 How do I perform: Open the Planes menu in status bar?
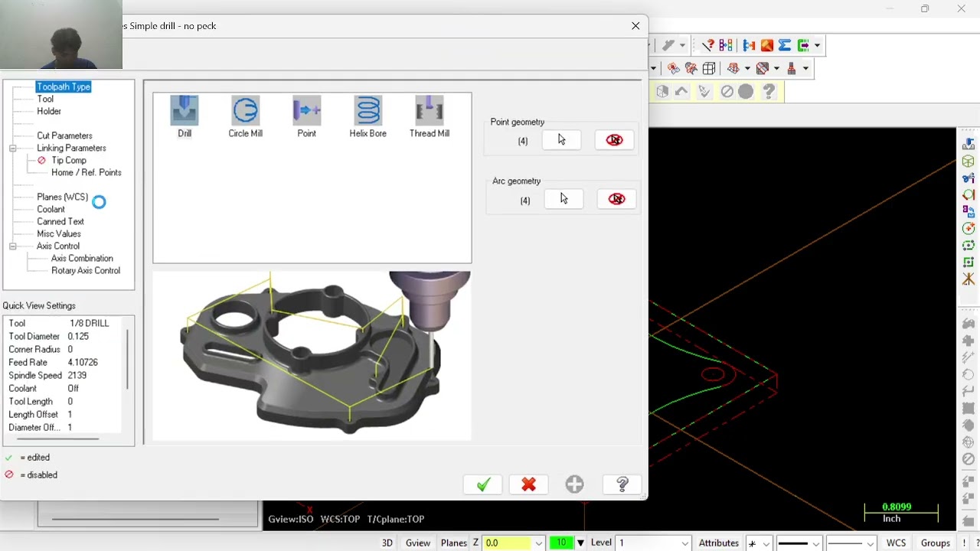(453, 543)
